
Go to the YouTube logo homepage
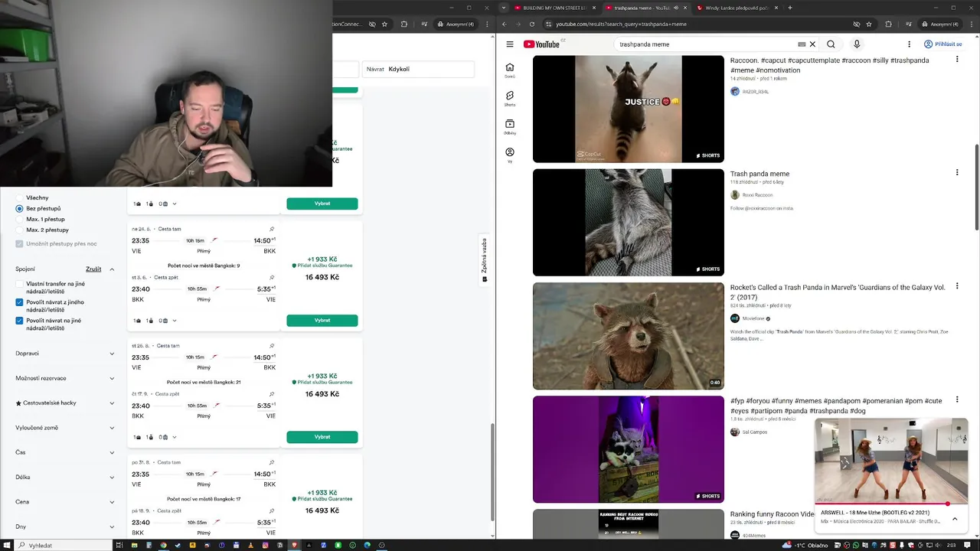tap(542, 44)
